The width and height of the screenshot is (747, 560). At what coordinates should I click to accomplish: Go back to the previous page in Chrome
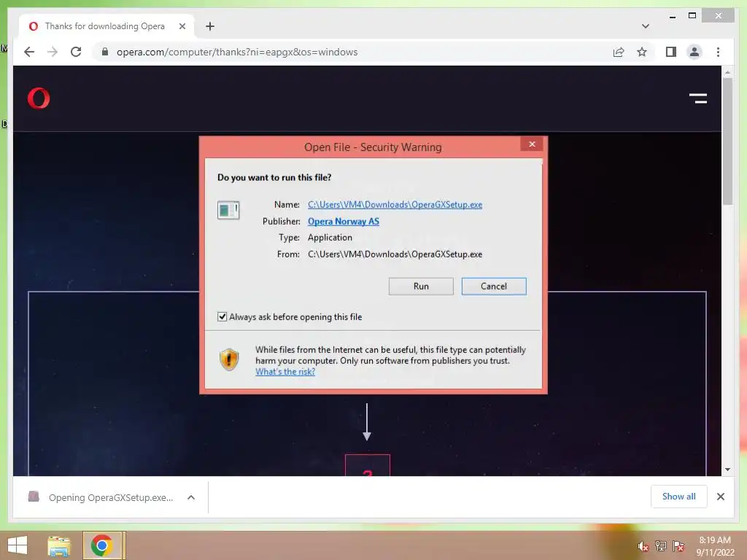29,52
